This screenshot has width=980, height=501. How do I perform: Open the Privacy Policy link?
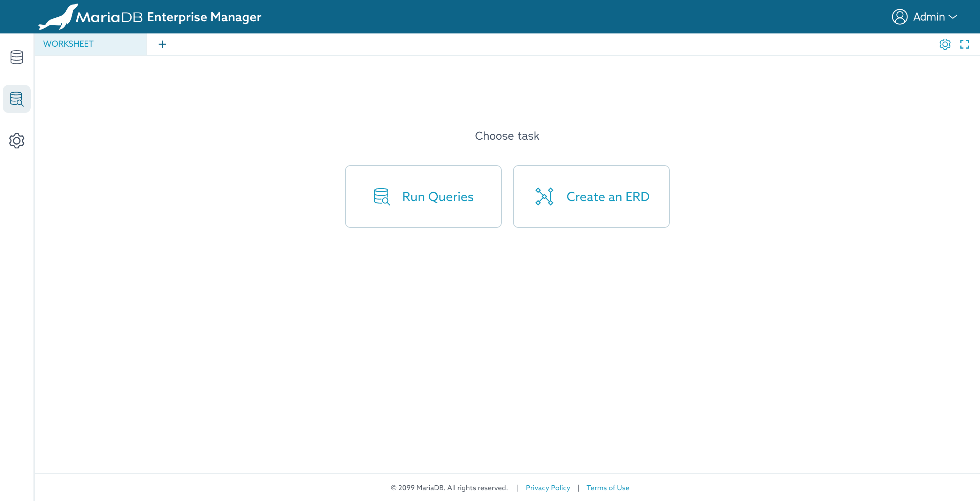click(548, 488)
